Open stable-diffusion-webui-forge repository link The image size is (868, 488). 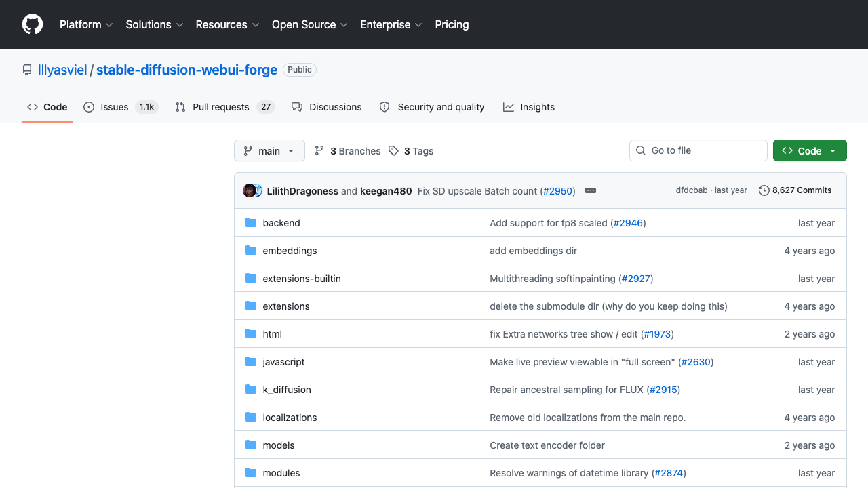[187, 70]
